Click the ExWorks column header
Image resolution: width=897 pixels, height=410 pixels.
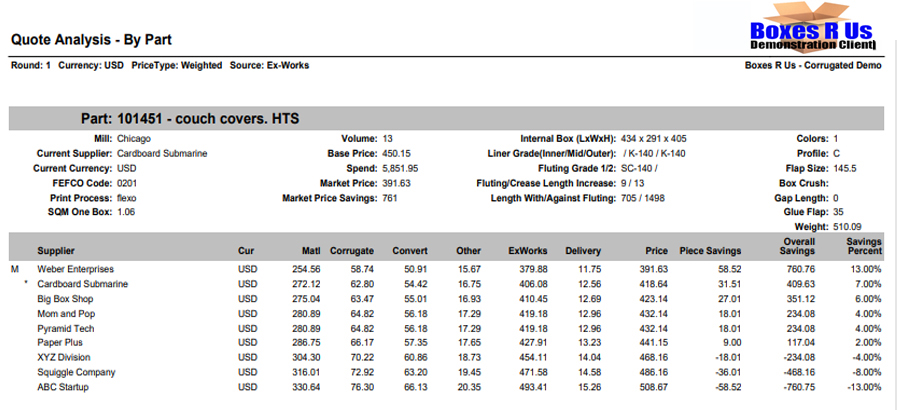point(527,250)
